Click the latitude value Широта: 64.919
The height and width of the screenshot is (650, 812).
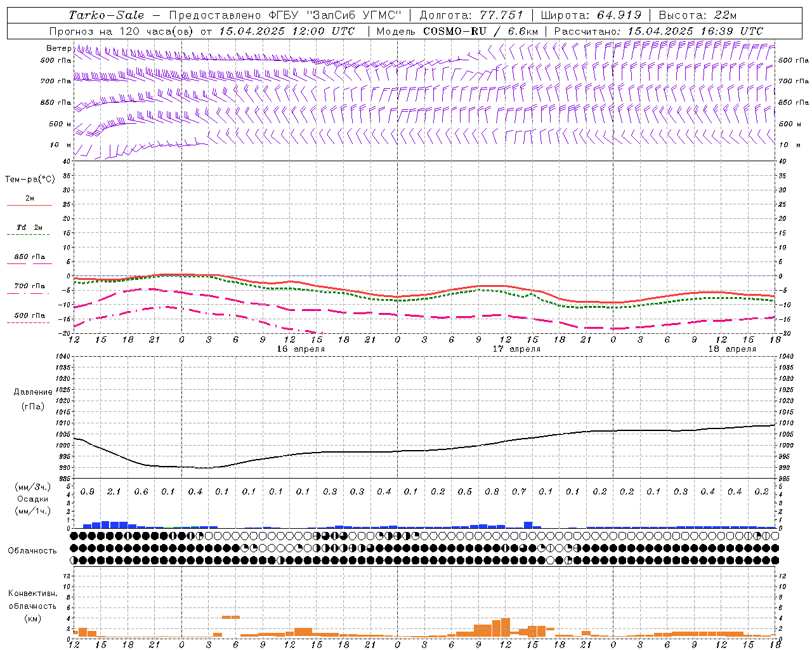tap(591, 15)
